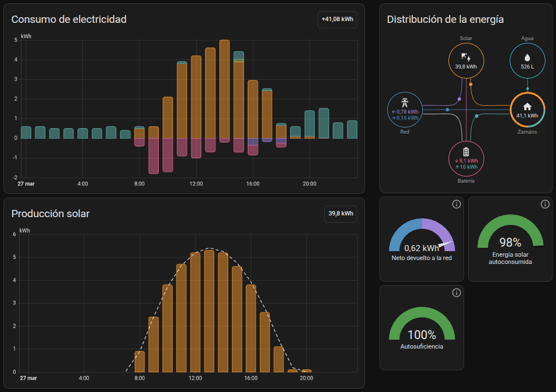Click the Agua water drop icon
The width and height of the screenshot is (556, 392).
527,57
